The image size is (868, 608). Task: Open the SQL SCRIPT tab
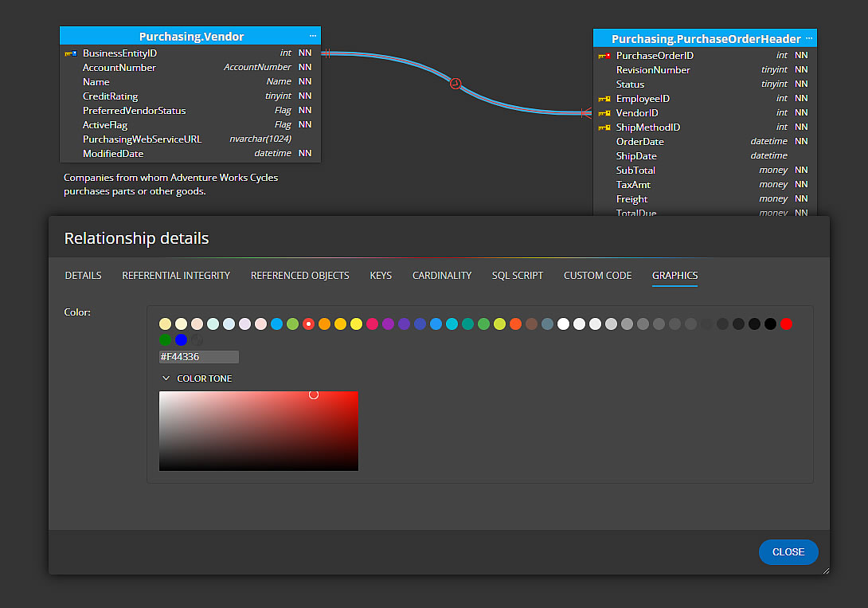point(517,275)
